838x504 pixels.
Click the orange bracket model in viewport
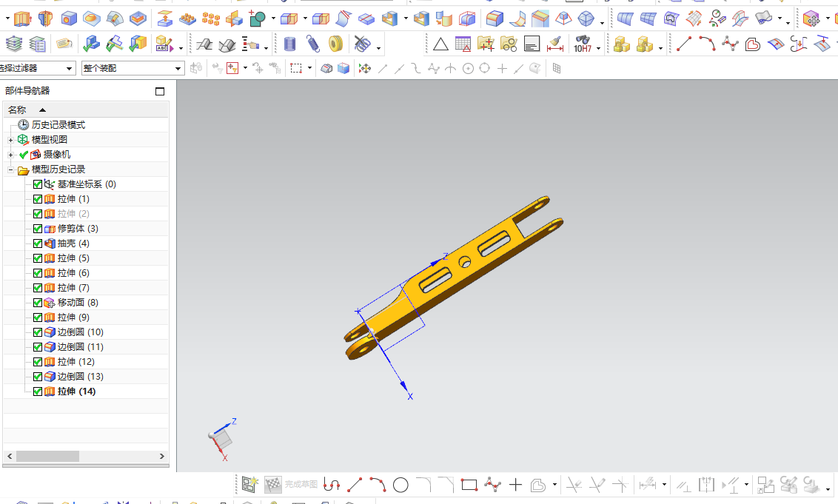point(453,278)
